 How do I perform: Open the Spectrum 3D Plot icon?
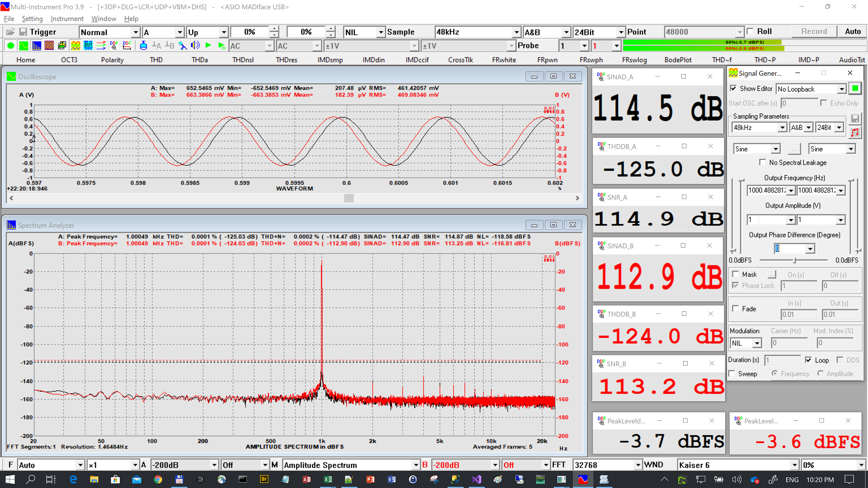[x=62, y=46]
